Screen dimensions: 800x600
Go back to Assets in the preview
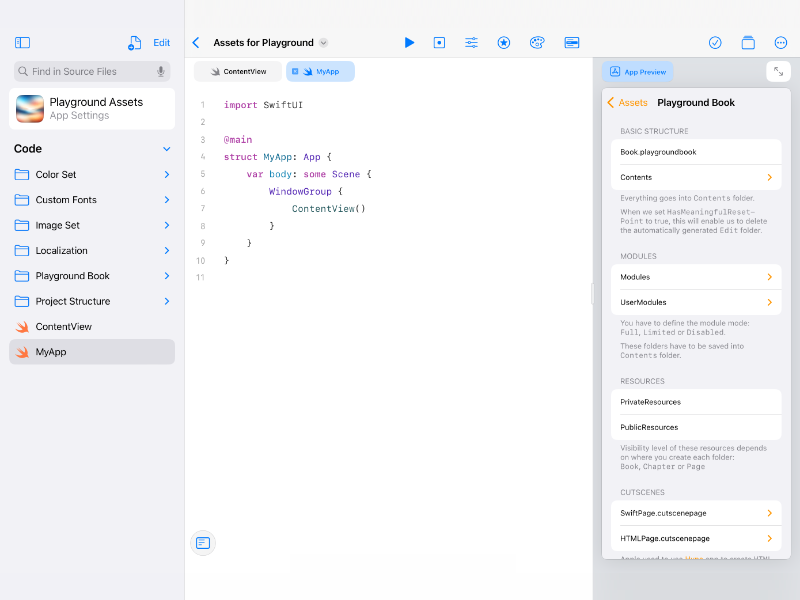coord(627,103)
